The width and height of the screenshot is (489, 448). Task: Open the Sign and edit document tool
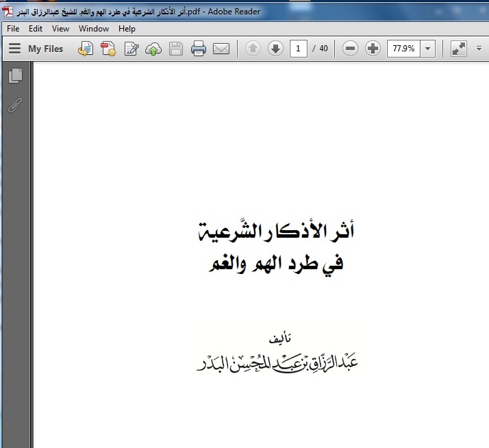131,49
